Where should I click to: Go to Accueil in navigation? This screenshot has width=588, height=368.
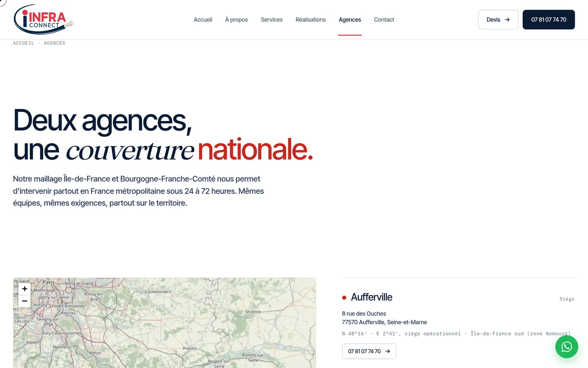coord(203,20)
